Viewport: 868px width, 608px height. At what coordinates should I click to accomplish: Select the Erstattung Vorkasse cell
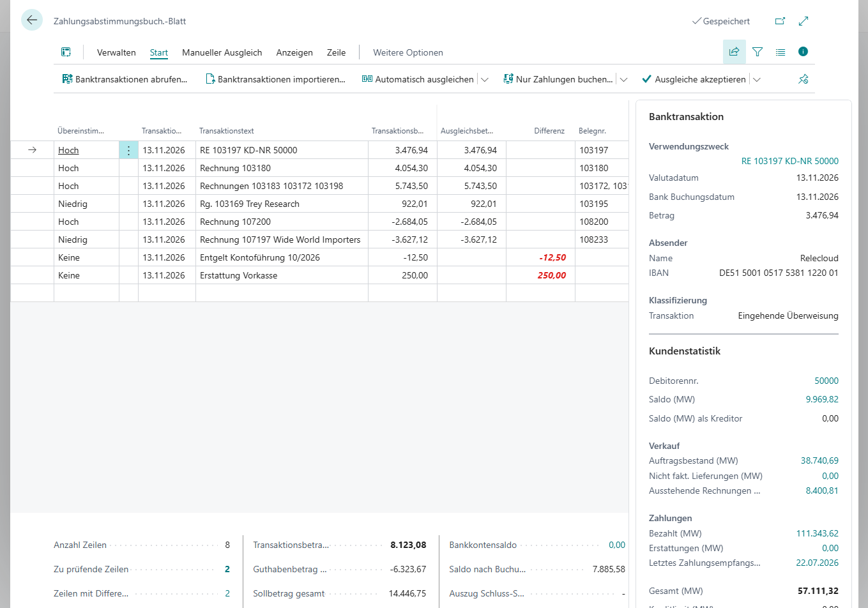[x=282, y=275]
